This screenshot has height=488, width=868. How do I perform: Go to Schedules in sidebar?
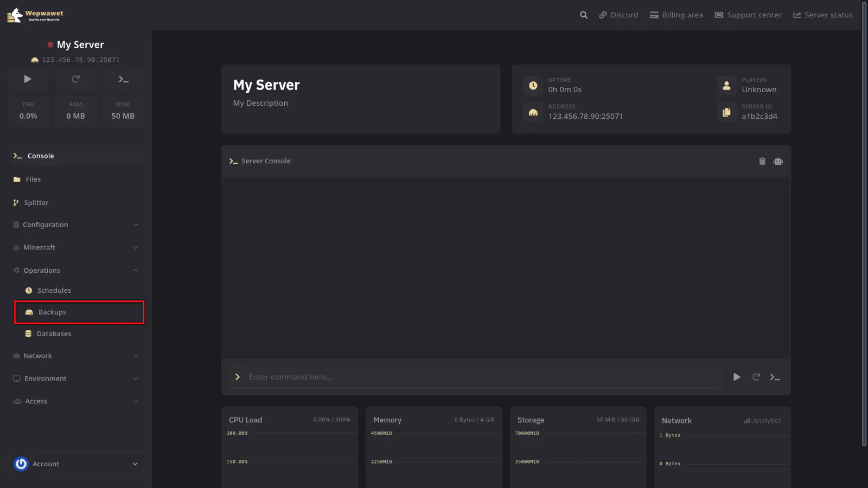click(54, 291)
